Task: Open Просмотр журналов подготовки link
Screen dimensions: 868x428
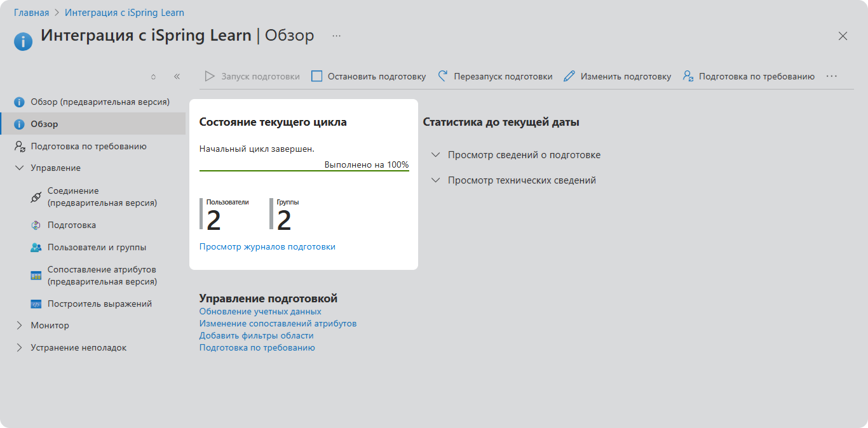Action: tap(268, 246)
